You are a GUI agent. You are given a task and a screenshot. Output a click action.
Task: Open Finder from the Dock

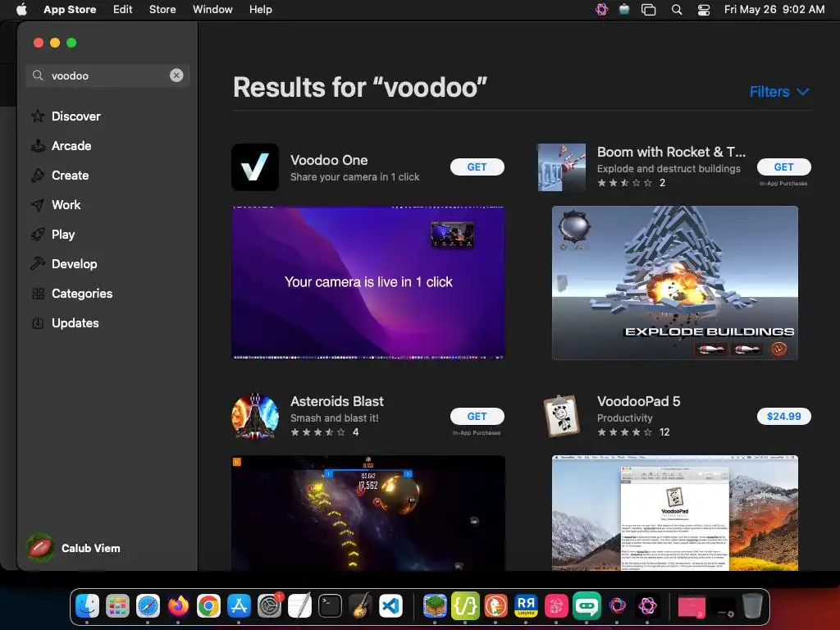87,606
